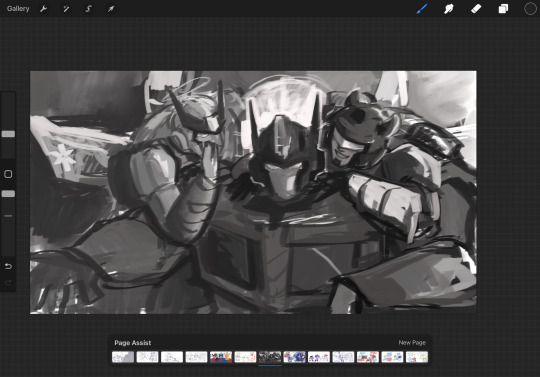Open the tenth page thumbnail in Page Assist

pyautogui.click(x=343, y=357)
